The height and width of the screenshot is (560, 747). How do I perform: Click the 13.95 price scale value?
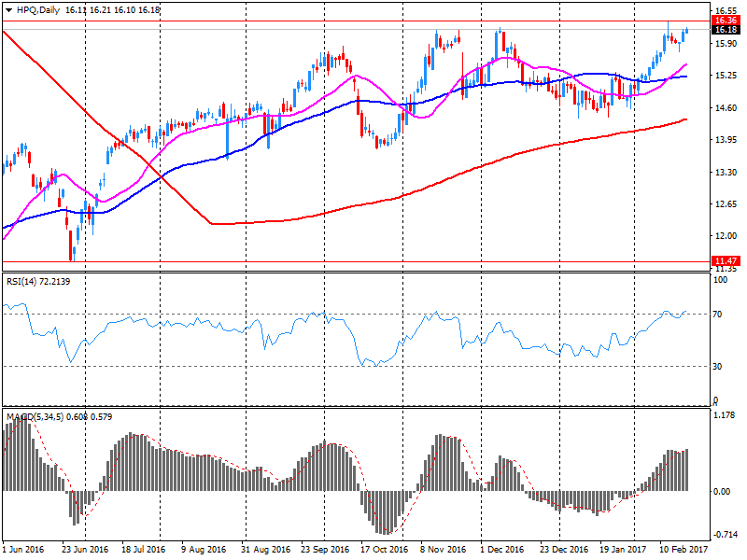coord(726,139)
